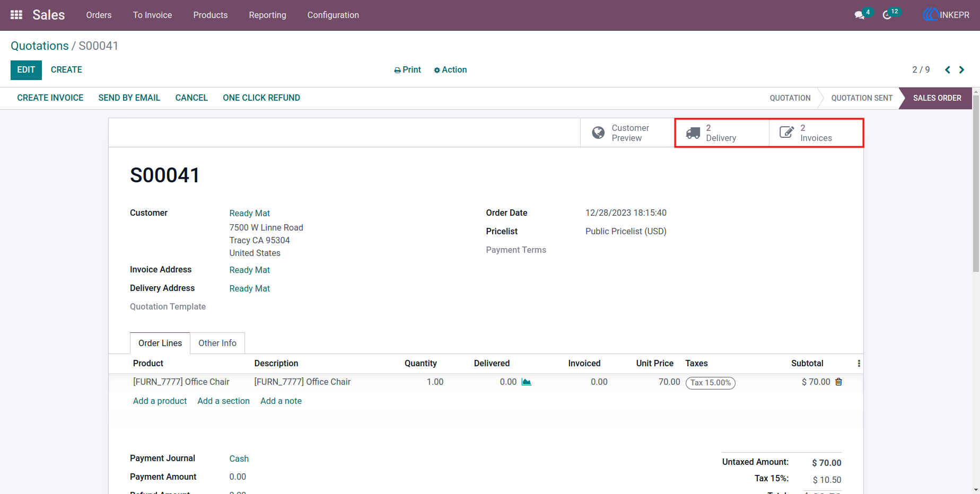The height and width of the screenshot is (494, 980).
Task: Open the conversations chat icon
Action: (860, 15)
